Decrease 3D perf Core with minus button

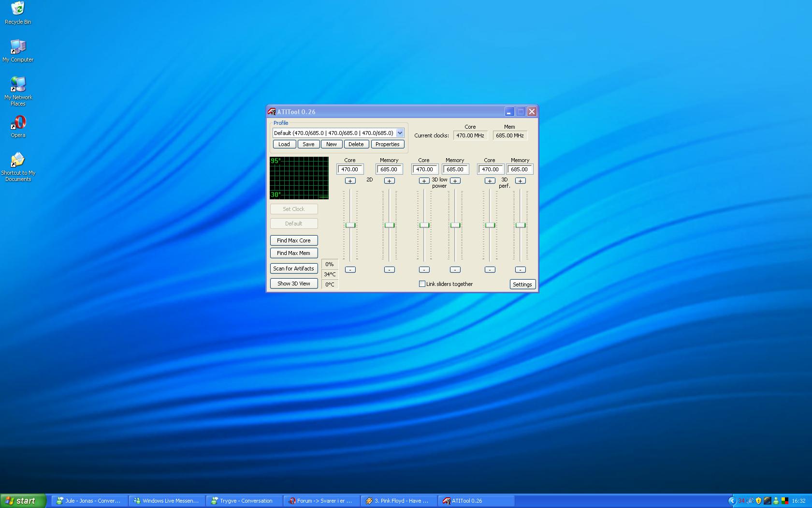490,269
